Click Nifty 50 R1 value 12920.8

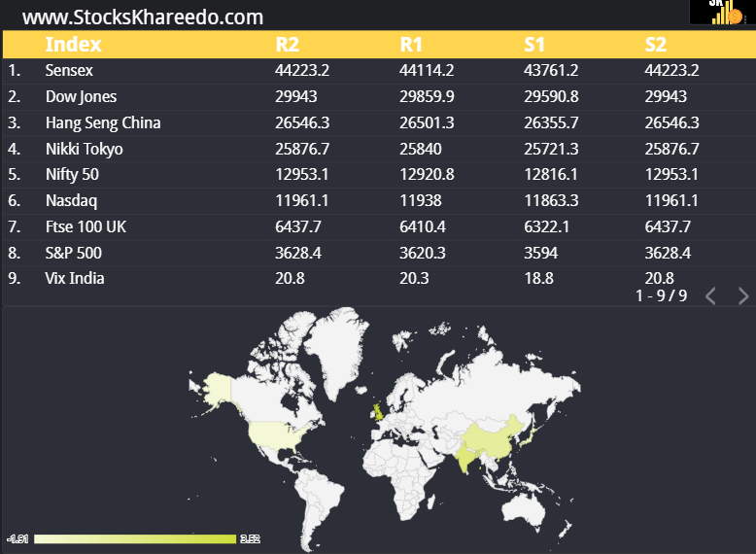pyautogui.click(x=427, y=174)
